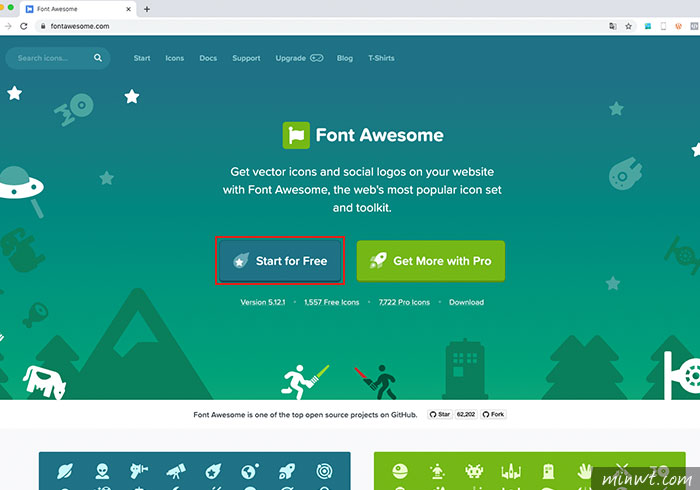The image size is (700, 490).
Task: Click the orange W extension icon
Action: pos(679,26)
